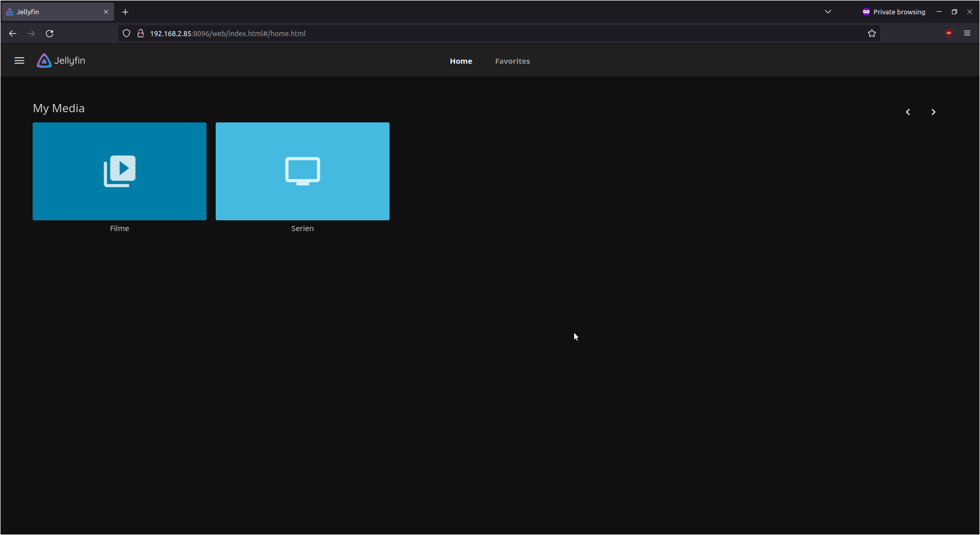Image resolution: width=980 pixels, height=535 pixels.
Task: Open a new browser tab
Action: (x=125, y=12)
